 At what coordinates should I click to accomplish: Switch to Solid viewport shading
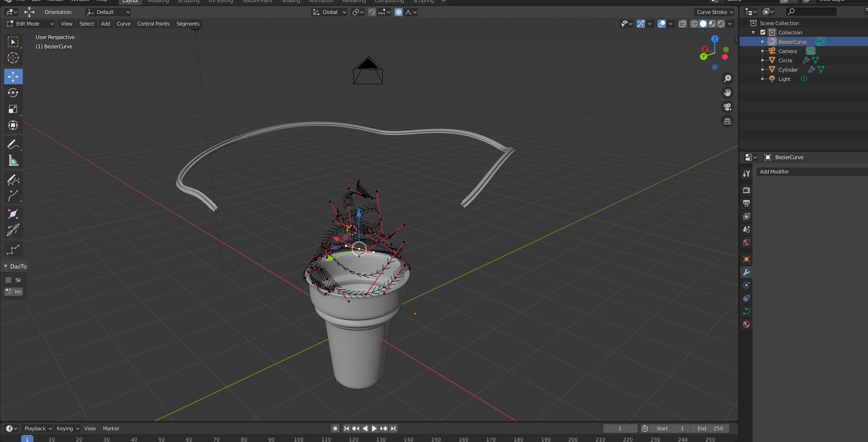703,24
